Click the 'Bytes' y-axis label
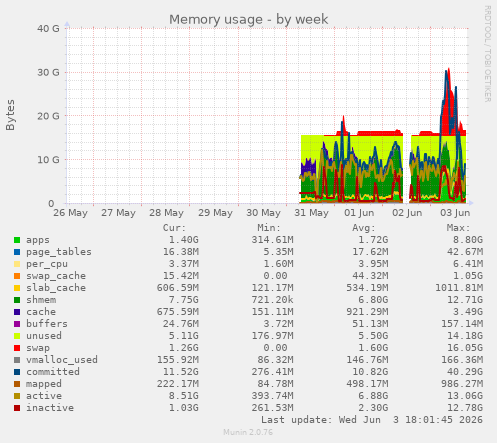Image resolution: width=497 pixels, height=443 pixels. click(10, 115)
